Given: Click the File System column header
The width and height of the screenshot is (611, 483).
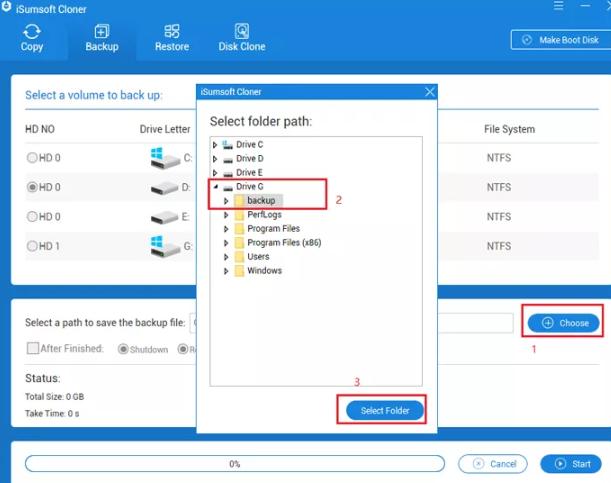Looking at the screenshot, I should (509, 129).
